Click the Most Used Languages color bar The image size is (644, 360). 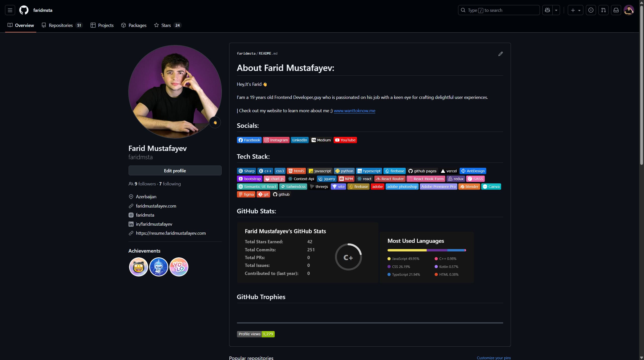point(427,250)
